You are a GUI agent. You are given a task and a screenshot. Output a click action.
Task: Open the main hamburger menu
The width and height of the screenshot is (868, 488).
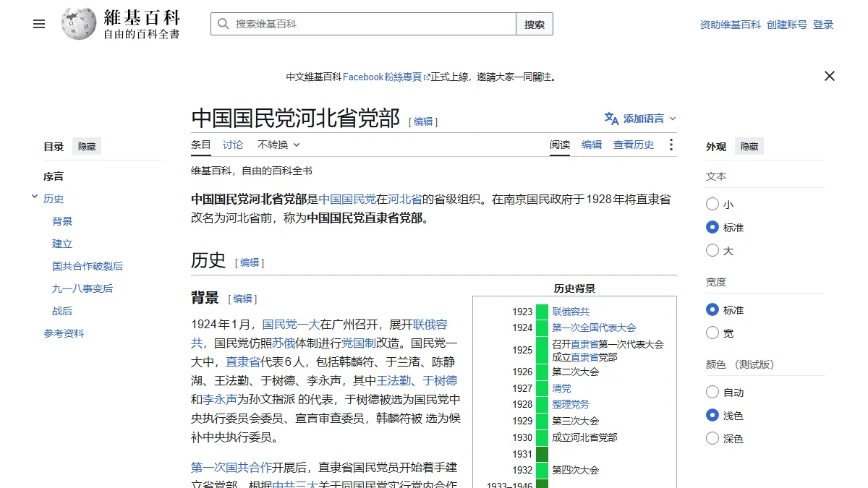39,24
